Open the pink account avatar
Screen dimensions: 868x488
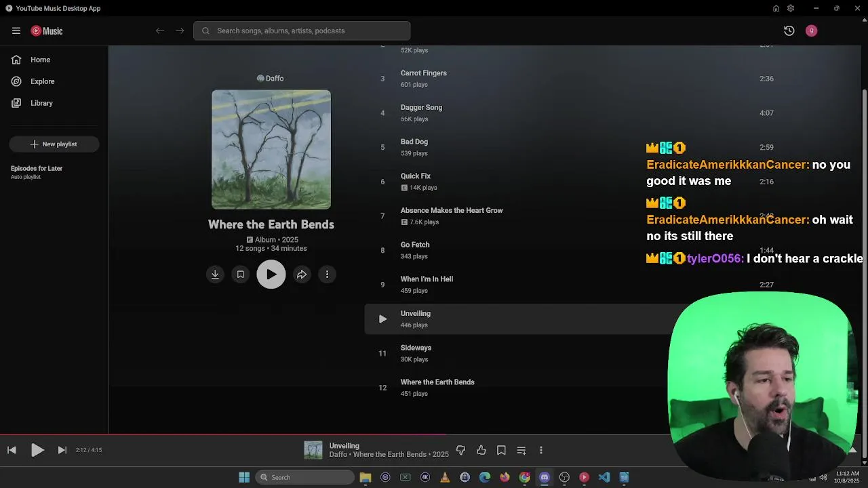click(x=811, y=30)
